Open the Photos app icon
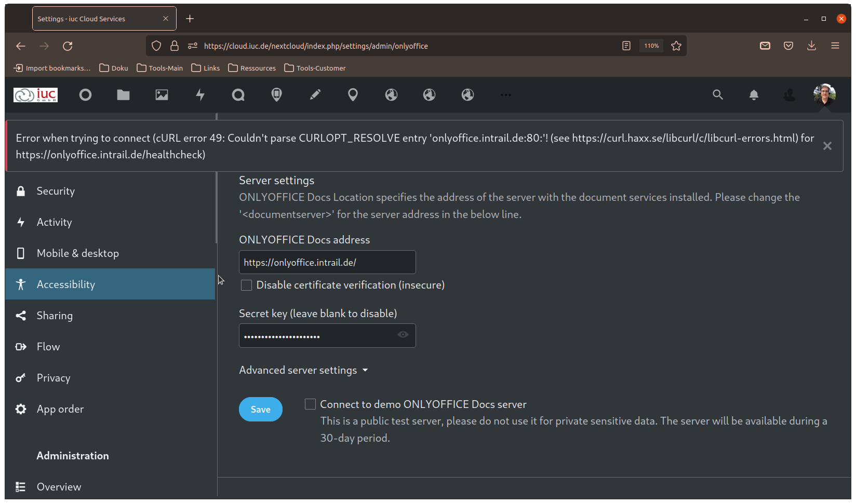The image size is (856, 504). pos(162,95)
